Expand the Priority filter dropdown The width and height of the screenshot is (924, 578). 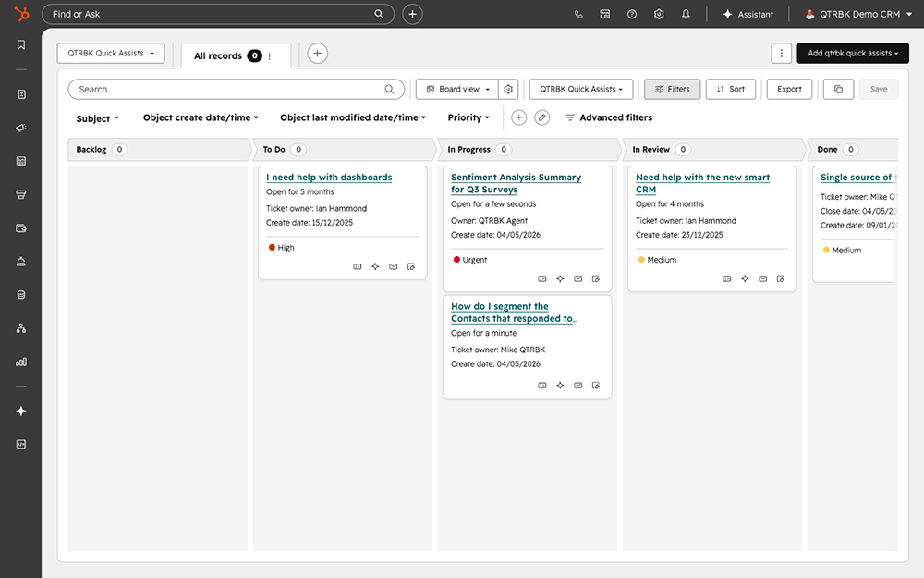pos(468,118)
